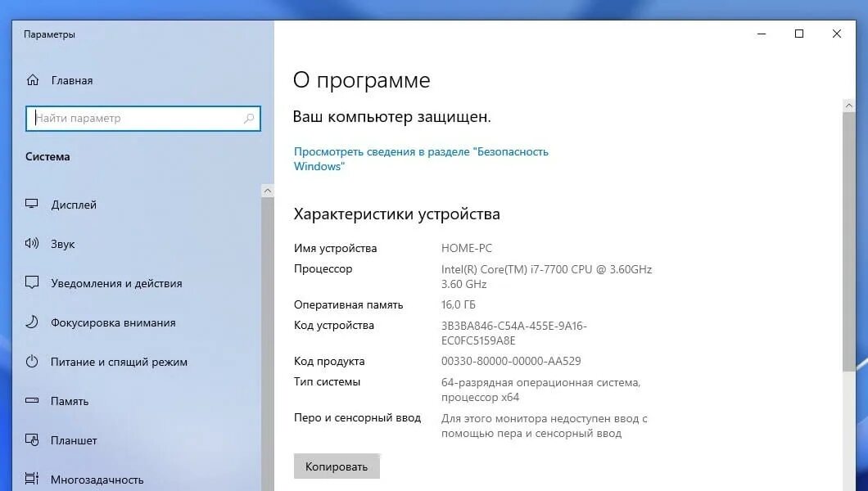The width and height of the screenshot is (868, 491).
Task: Click the Оперативная память label
Action: (x=348, y=304)
